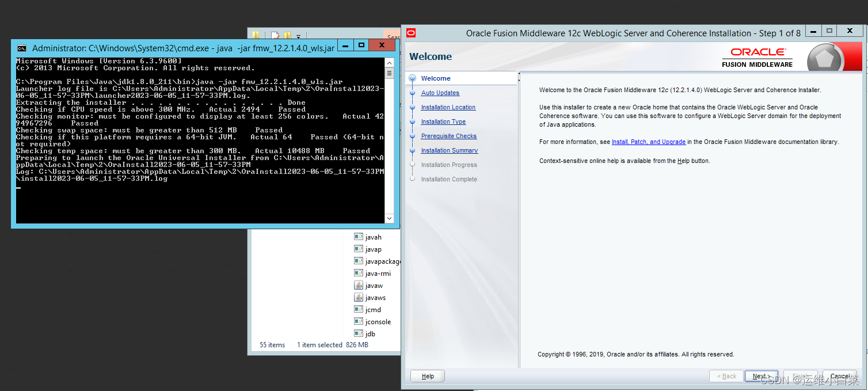Image resolution: width=868 pixels, height=391 pixels.
Task: Click the Welcome step bullet in the installer
Action: coord(412,78)
